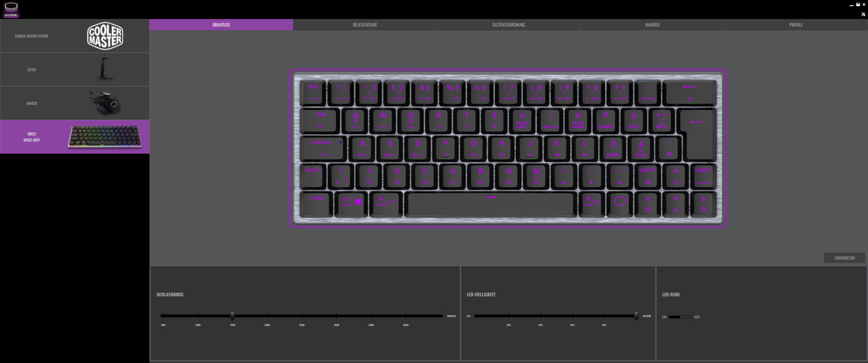Click the Ö key labeled ENDE
The height and width of the screenshot is (363, 868).
613,148
